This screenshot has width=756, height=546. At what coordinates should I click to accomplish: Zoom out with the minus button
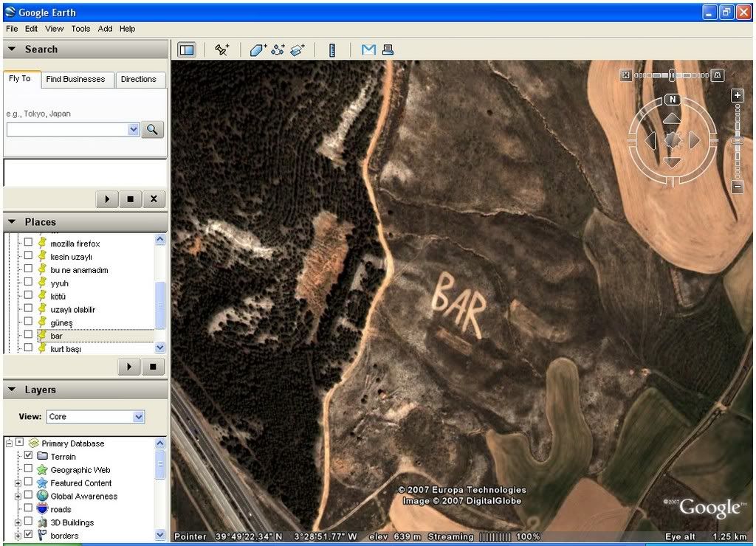click(x=738, y=187)
